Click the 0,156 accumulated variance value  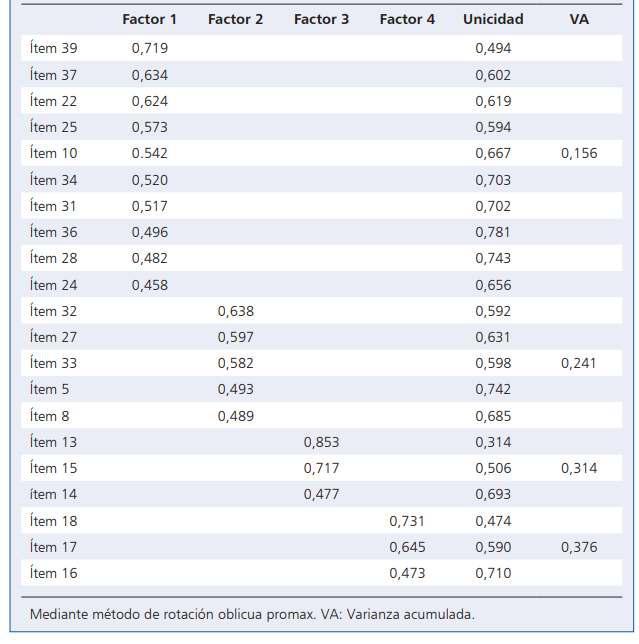point(578,153)
